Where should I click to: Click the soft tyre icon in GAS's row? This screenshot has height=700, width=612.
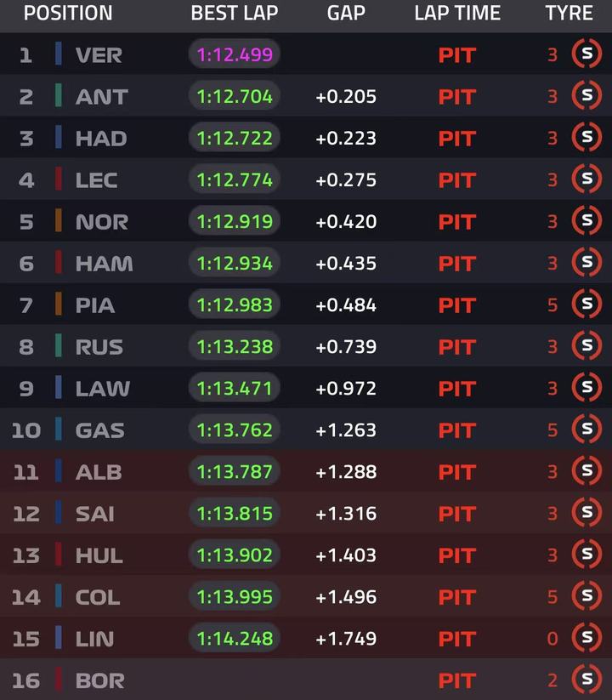[586, 429]
